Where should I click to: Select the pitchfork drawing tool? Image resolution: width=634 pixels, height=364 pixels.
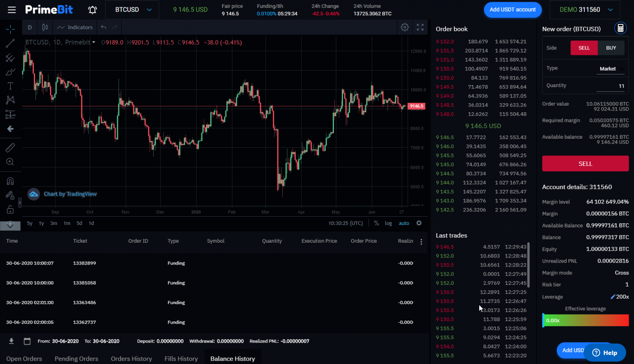point(10,58)
